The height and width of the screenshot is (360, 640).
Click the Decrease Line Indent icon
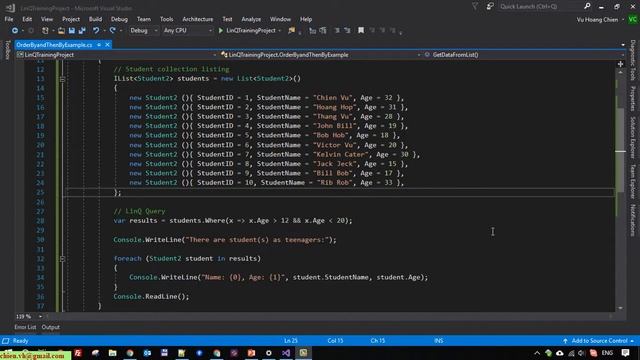pos(337,31)
